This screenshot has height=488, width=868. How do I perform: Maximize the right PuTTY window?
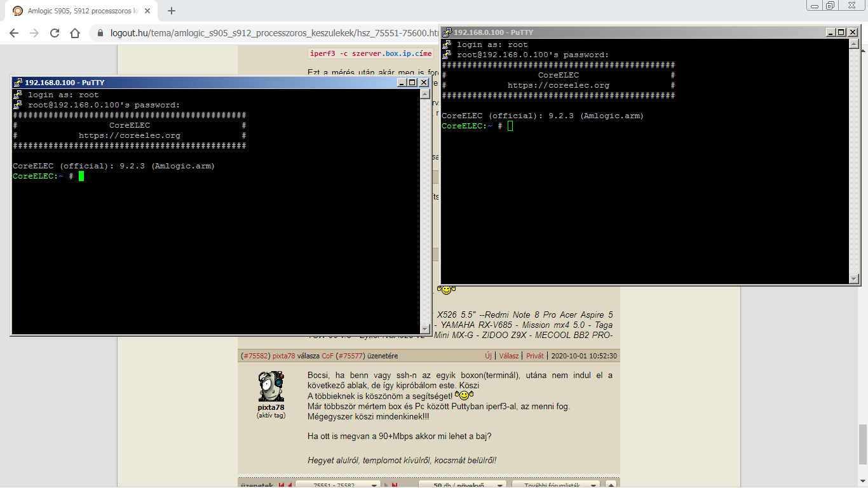(x=841, y=32)
